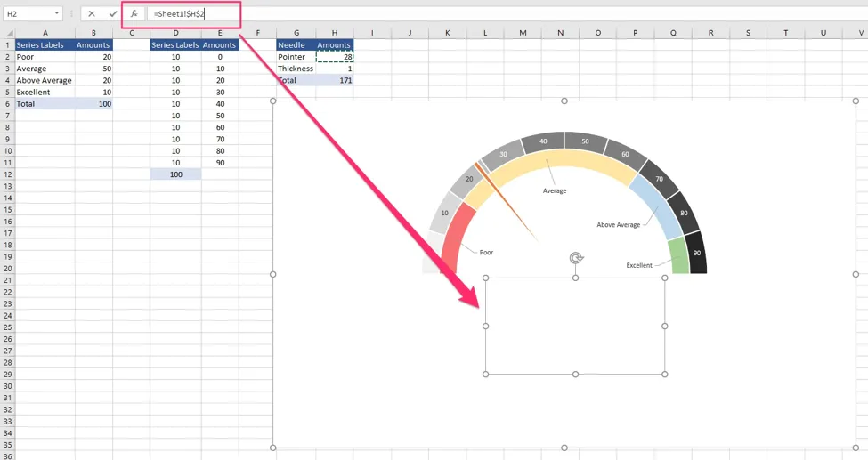This screenshot has height=460, width=868.
Task: Click the 'Above Average' cell in column A
Action: click(x=45, y=80)
